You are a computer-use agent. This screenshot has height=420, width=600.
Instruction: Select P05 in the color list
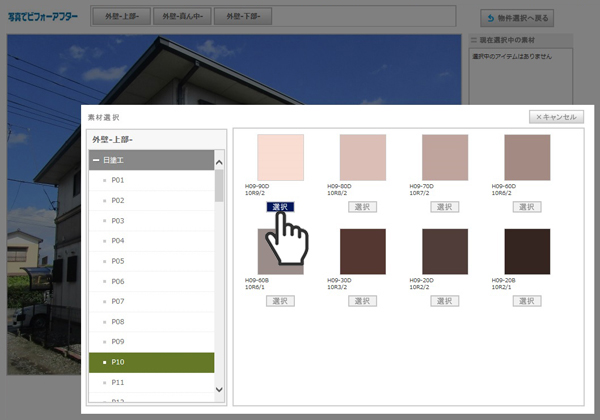click(x=118, y=261)
